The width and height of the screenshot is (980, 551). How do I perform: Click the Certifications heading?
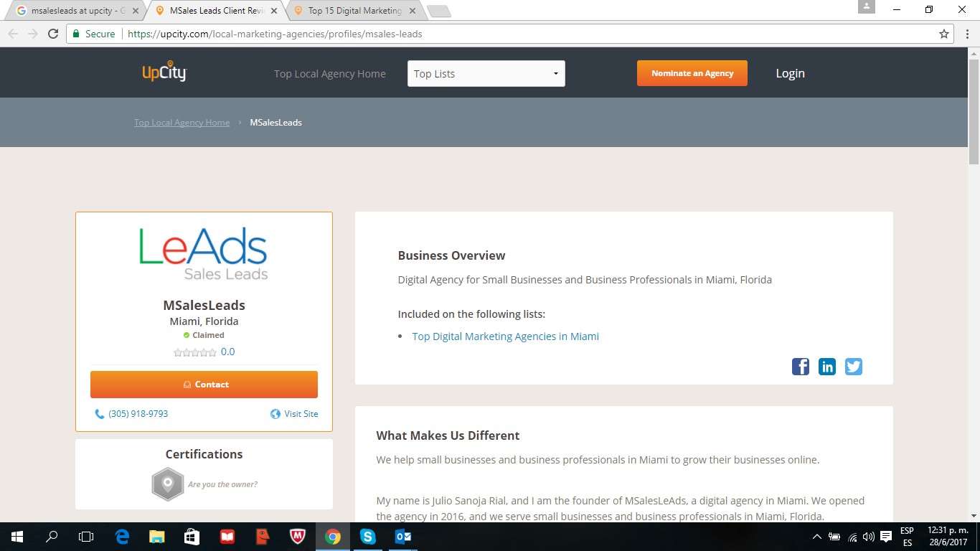tap(204, 454)
